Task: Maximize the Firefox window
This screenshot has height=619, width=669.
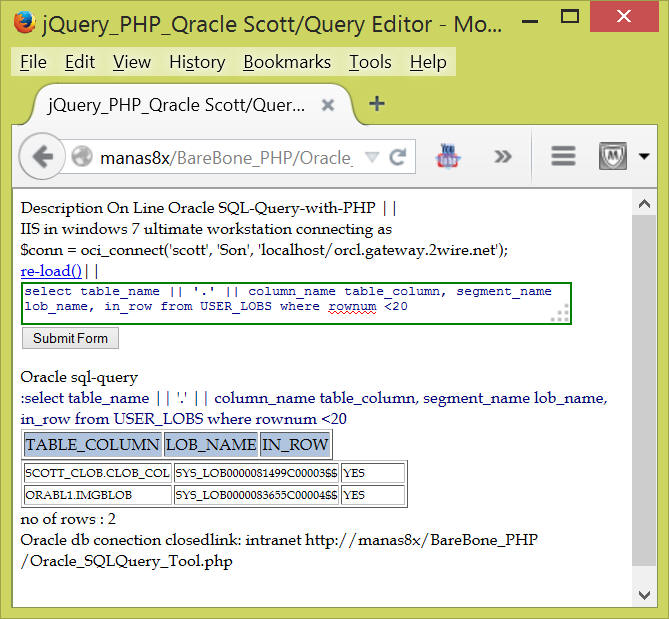Action: [x=570, y=17]
